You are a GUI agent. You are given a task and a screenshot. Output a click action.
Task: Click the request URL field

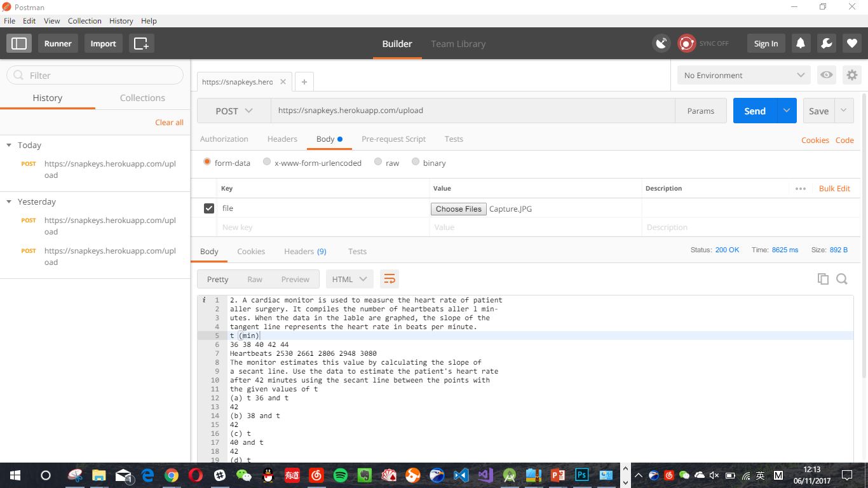pos(473,111)
